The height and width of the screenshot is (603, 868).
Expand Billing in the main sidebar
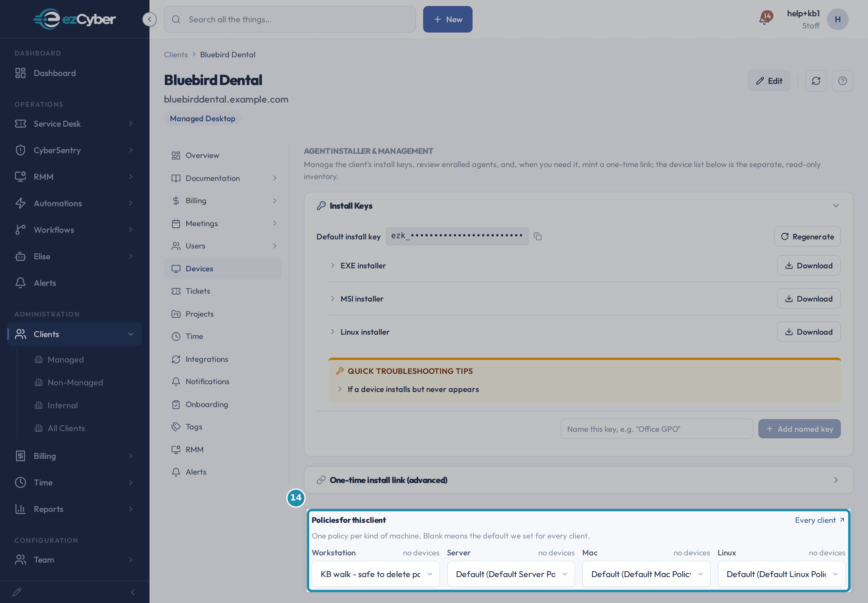(x=74, y=456)
